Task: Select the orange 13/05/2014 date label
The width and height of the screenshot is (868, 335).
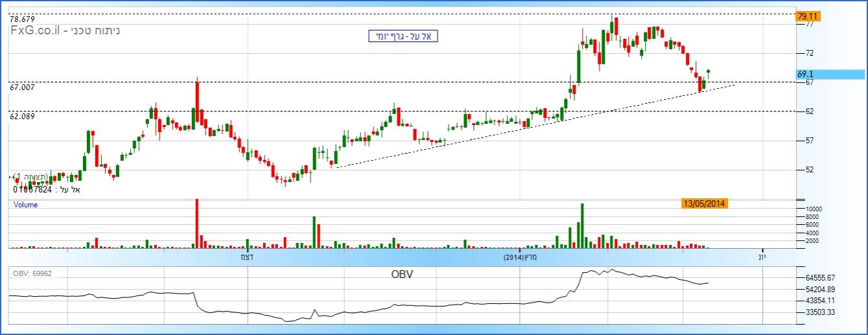Action: pyautogui.click(x=705, y=203)
